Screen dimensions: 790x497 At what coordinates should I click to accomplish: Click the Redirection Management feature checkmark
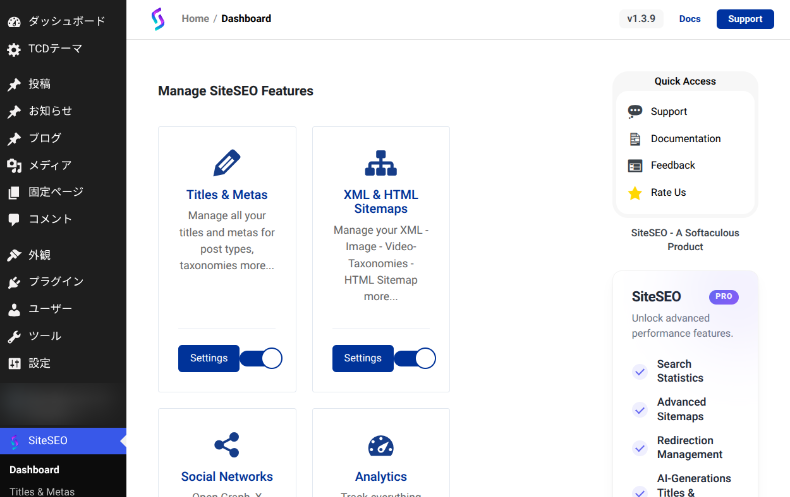point(640,448)
